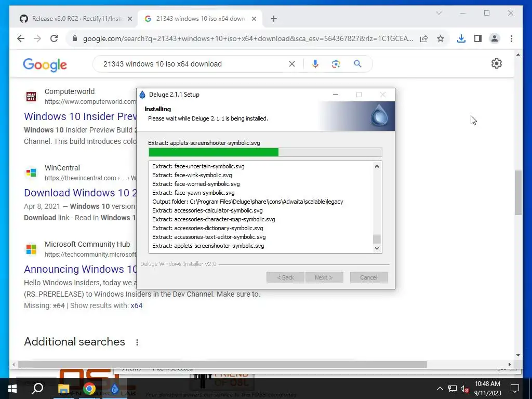Click WinCentral site favicon
Viewport: 532px width, 399px height.
pos(31,172)
